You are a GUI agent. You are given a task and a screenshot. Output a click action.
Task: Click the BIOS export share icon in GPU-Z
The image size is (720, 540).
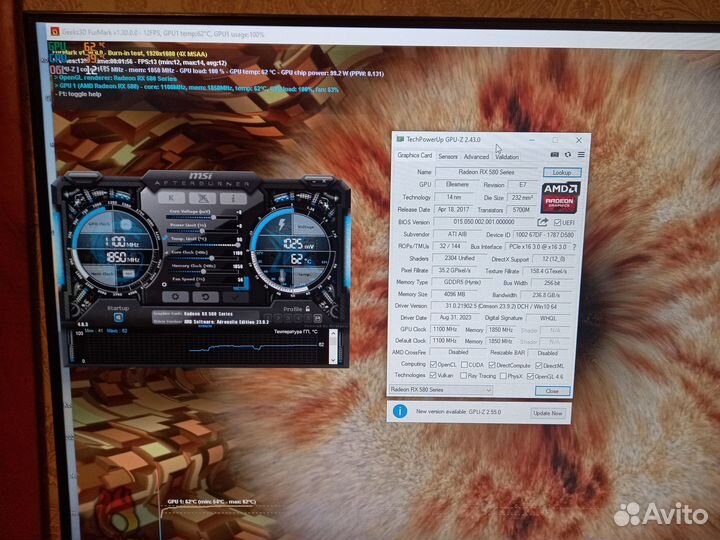[543, 222]
